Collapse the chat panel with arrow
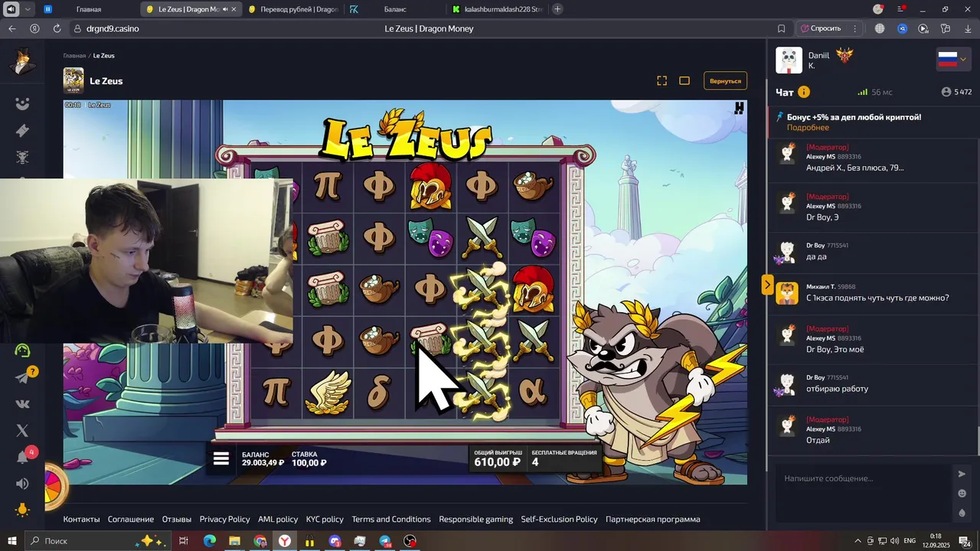980x551 pixels. coord(767,285)
